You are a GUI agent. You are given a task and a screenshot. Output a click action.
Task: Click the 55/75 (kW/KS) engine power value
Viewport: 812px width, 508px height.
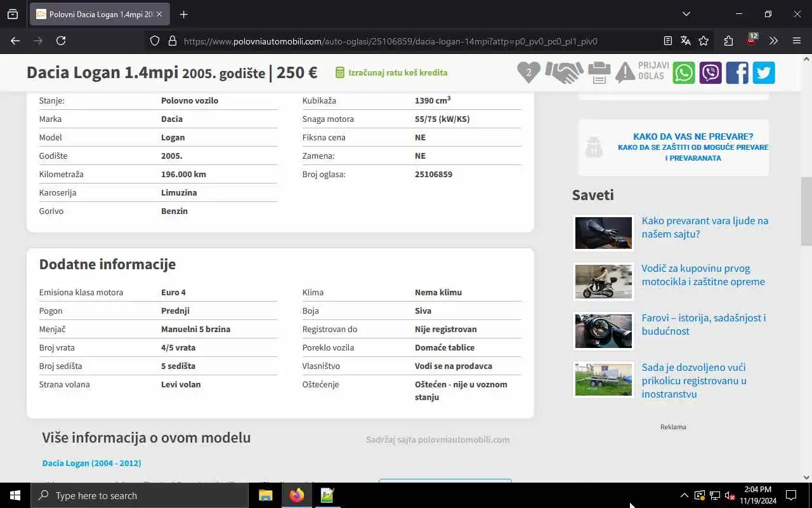(x=442, y=119)
